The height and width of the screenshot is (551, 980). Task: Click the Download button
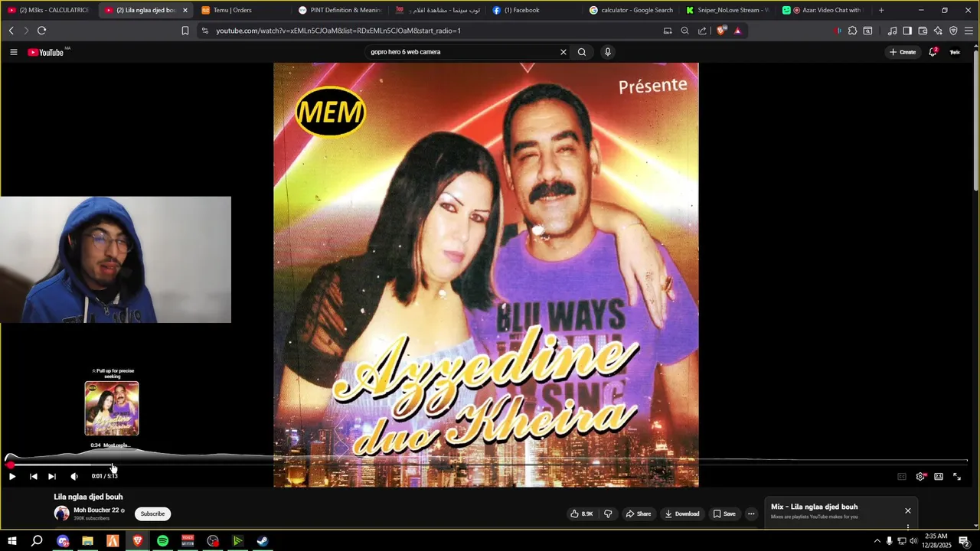pyautogui.click(x=681, y=514)
